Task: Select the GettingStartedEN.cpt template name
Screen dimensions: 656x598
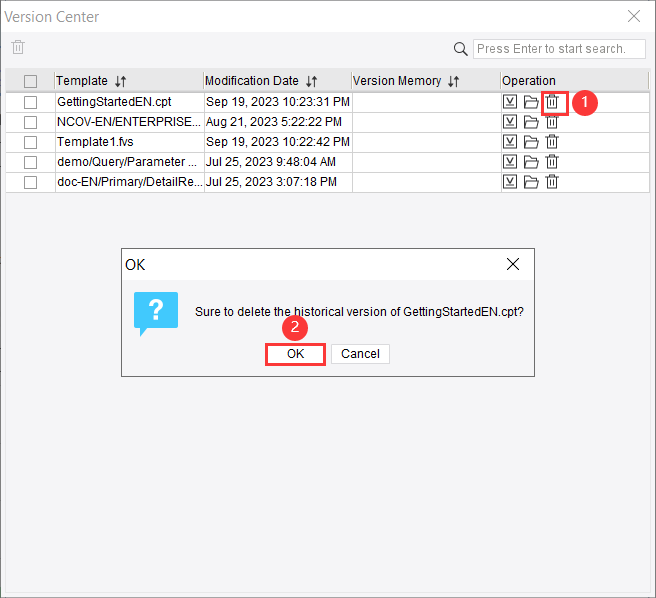Action: coord(114,102)
